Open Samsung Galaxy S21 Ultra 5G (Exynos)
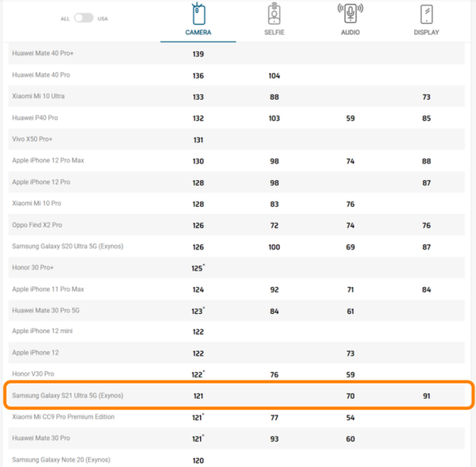This screenshot has height=467, width=476. [67, 396]
